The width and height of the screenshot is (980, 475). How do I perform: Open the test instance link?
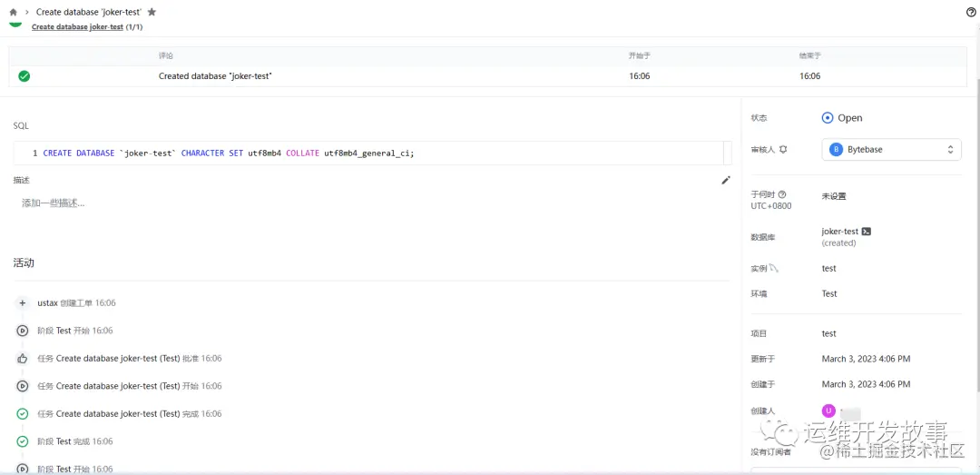point(828,269)
